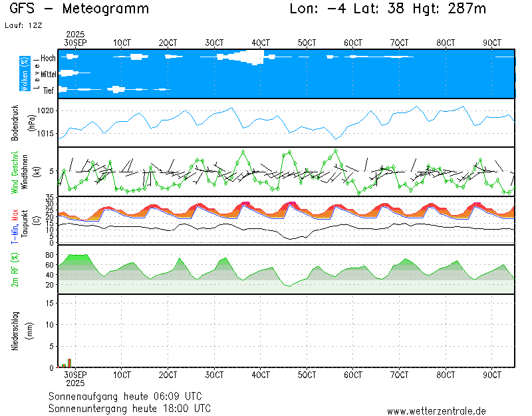This screenshot has height=416, width=532.
Task: Click the '(mm)' precipitation unit label
Action: [x=30, y=331]
